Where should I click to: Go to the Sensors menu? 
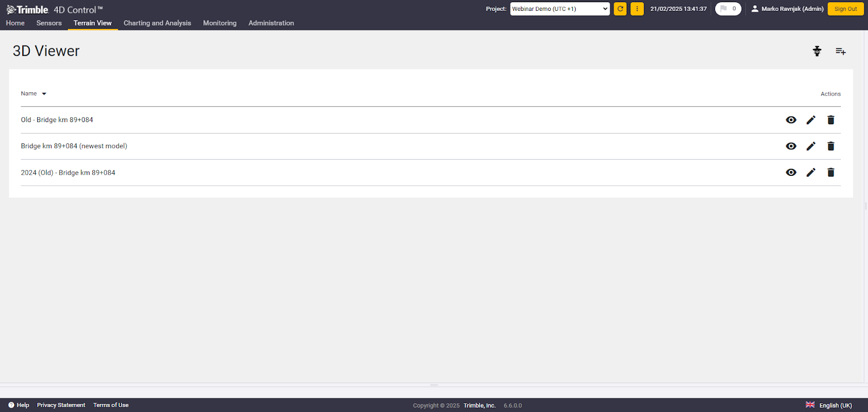click(49, 23)
